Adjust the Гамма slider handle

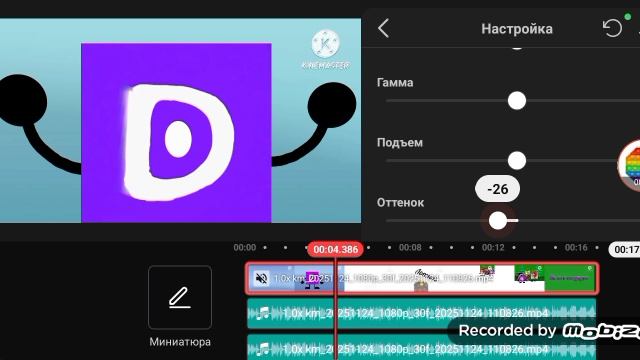point(517,101)
